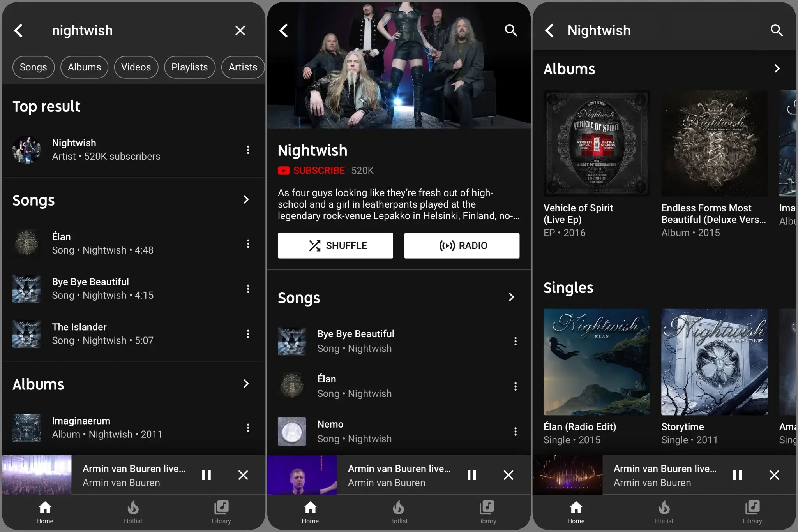Open more options for Imaginaerum album

point(248,428)
